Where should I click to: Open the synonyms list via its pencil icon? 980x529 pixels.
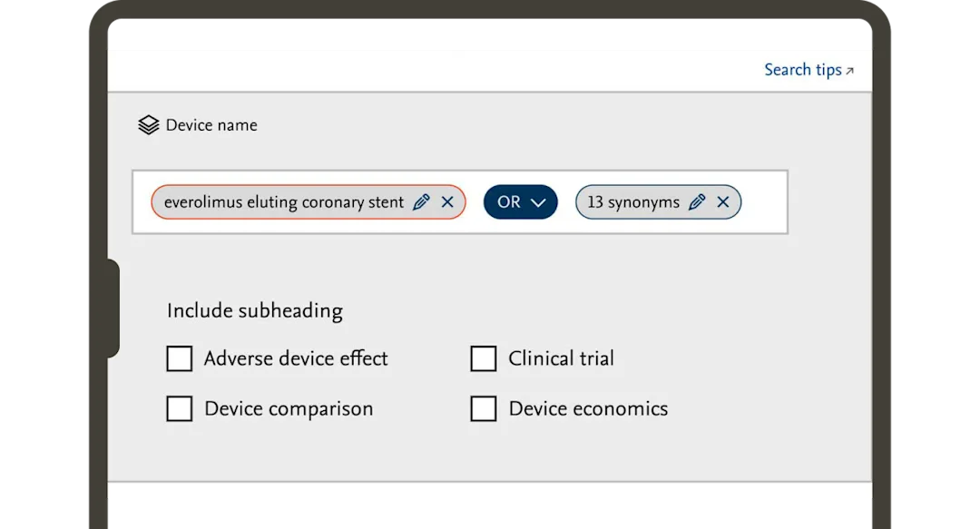[x=697, y=201]
